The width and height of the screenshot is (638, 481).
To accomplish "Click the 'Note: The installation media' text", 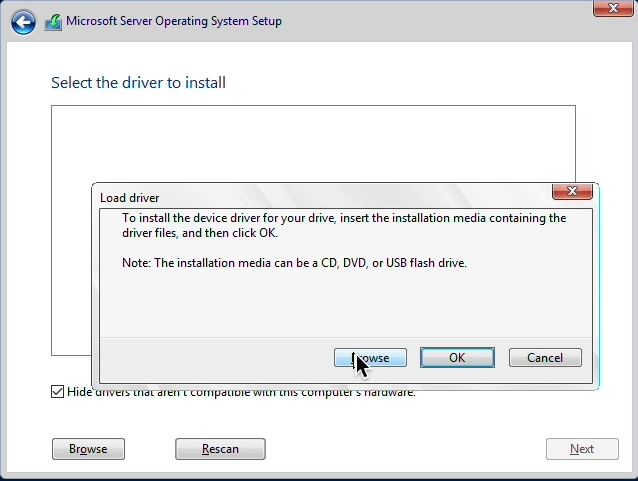I will (x=294, y=263).
